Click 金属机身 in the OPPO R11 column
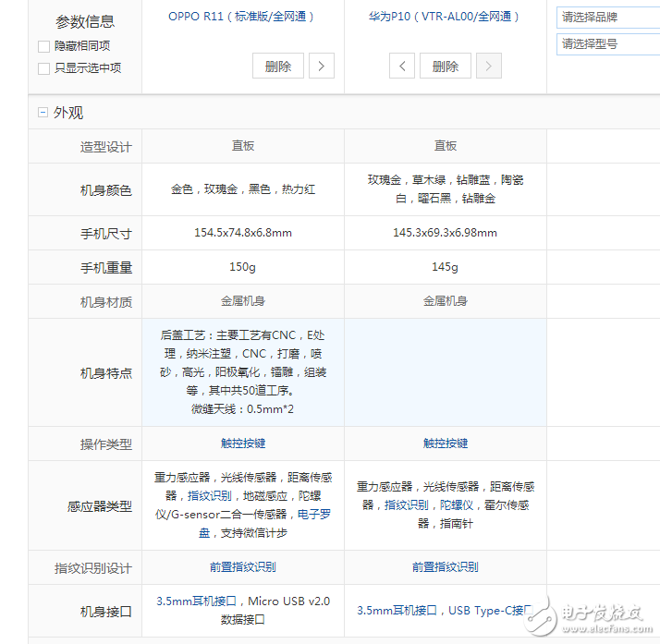The width and height of the screenshot is (660, 644). pos(242,301)
